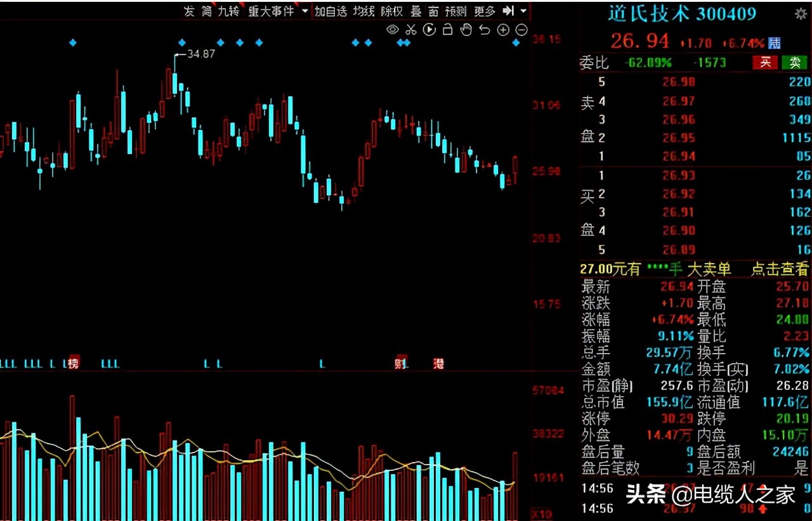The height and width of the screenshot is (521, 812).
Task: Click the circular play replay icon
Action: pos(429,29)
